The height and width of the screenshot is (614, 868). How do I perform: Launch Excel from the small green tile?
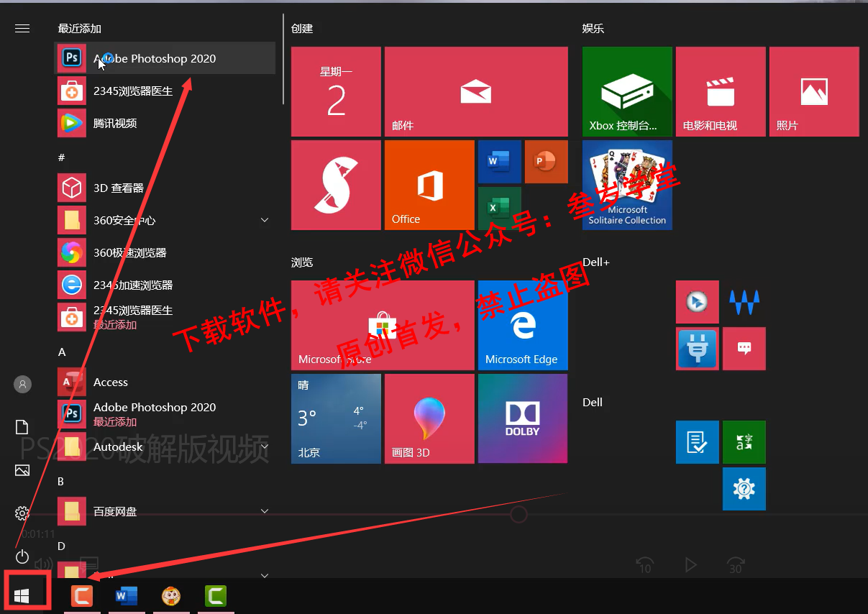[499, 209]
